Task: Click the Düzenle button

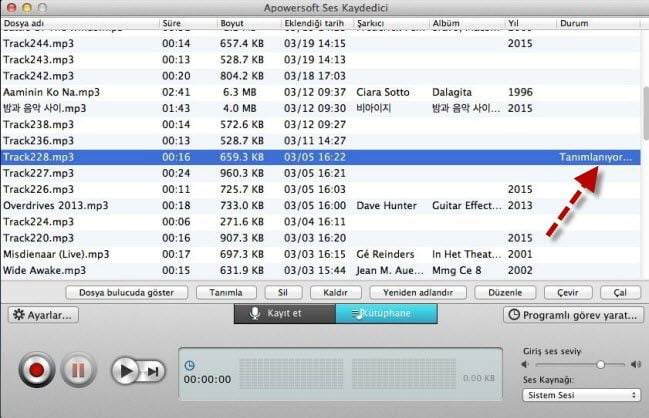Action: pos(505,293)
